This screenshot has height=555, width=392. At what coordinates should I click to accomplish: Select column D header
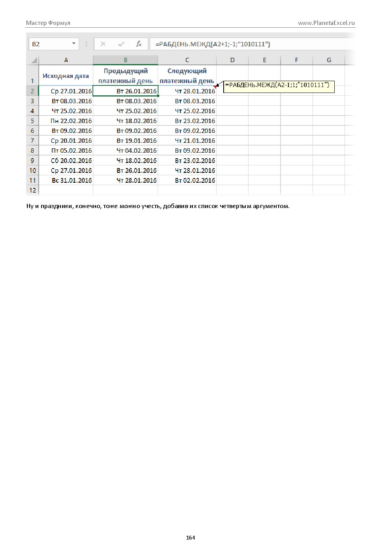pos(232,60)
